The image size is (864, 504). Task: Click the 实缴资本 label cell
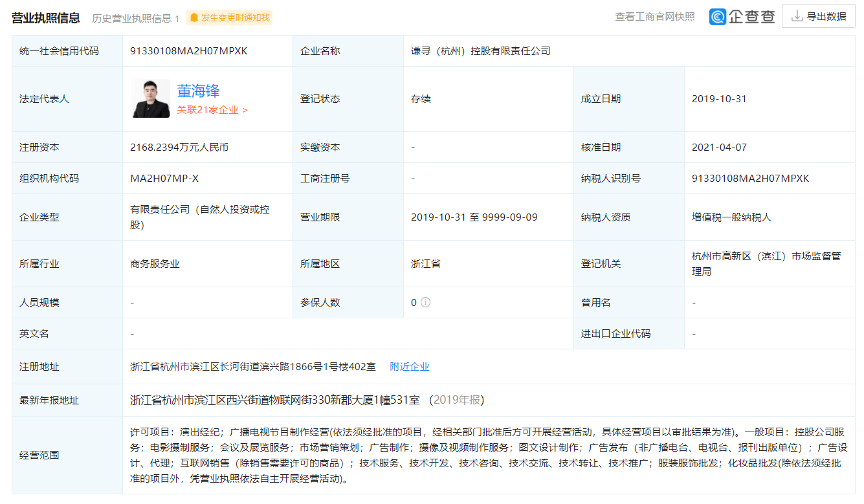coord(348,147)
